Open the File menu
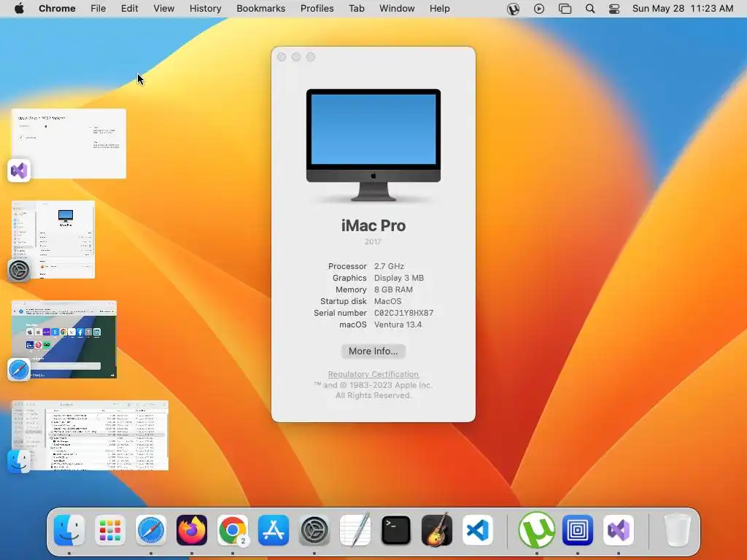This screenshot has height=560, width=747. coord(98,9)
